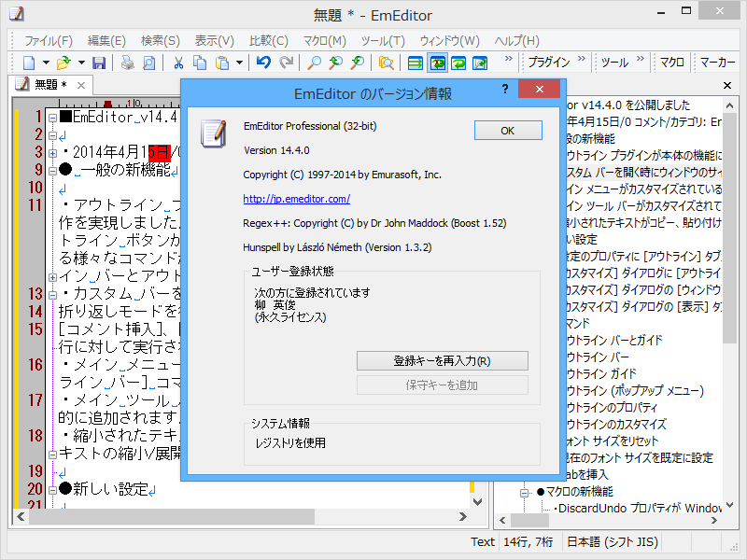Print the active document
This screenshot has width=747, height=560.
coord(126,63)
